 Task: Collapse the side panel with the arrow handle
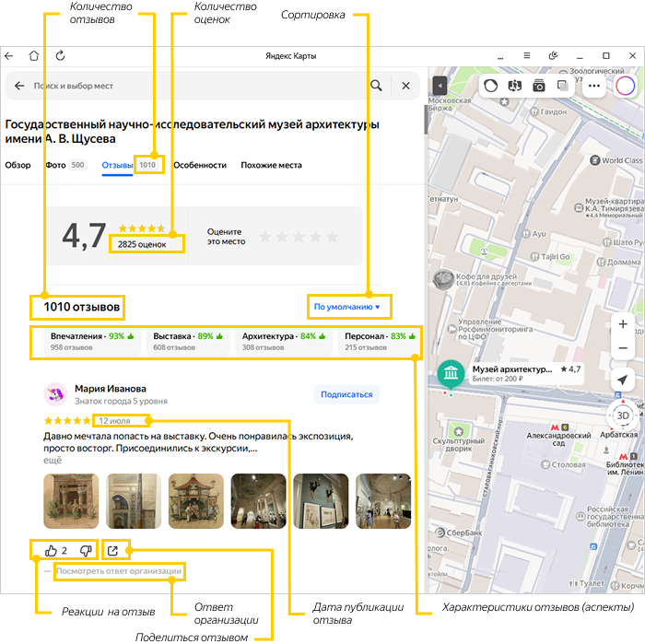(440, 86)
